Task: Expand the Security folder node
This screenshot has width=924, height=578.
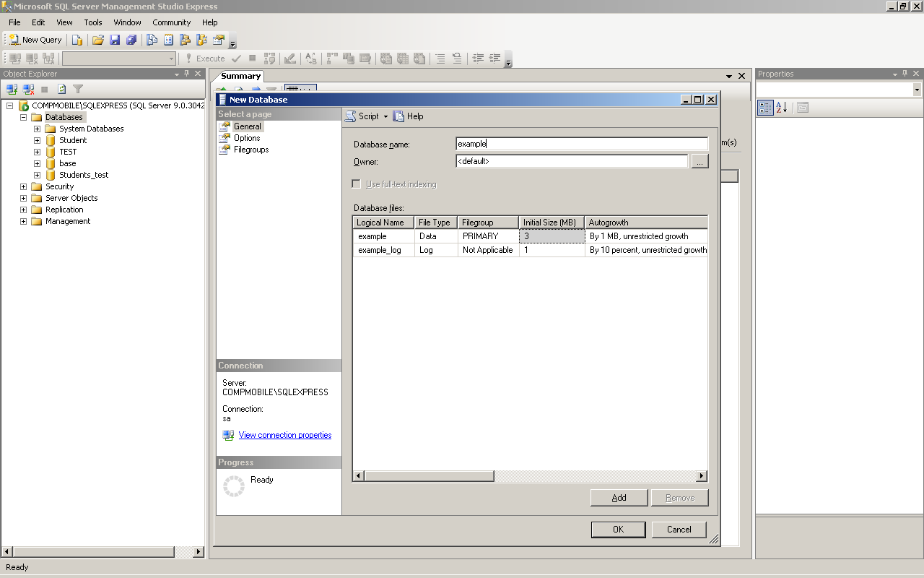Action: 23,186
